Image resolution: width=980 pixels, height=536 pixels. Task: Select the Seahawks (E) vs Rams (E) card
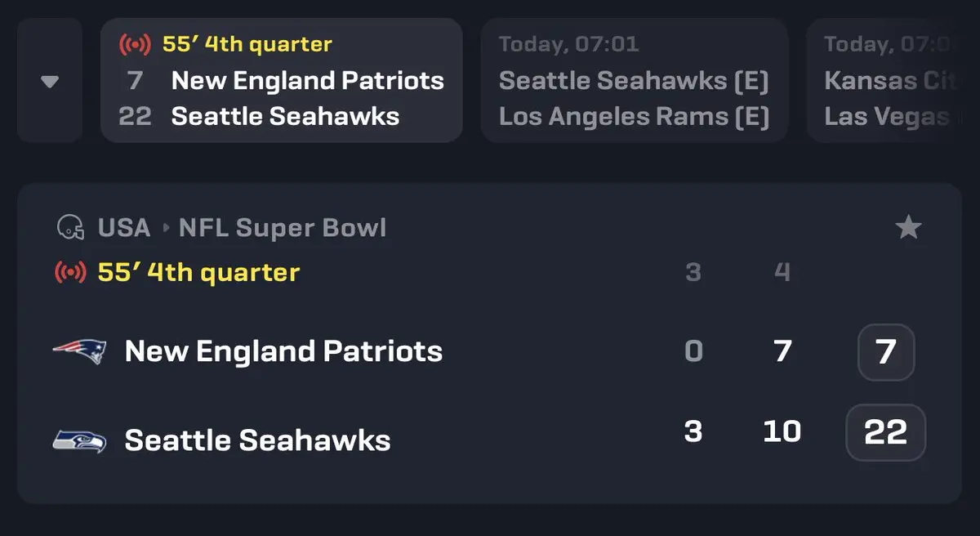(x=634, y=81)
